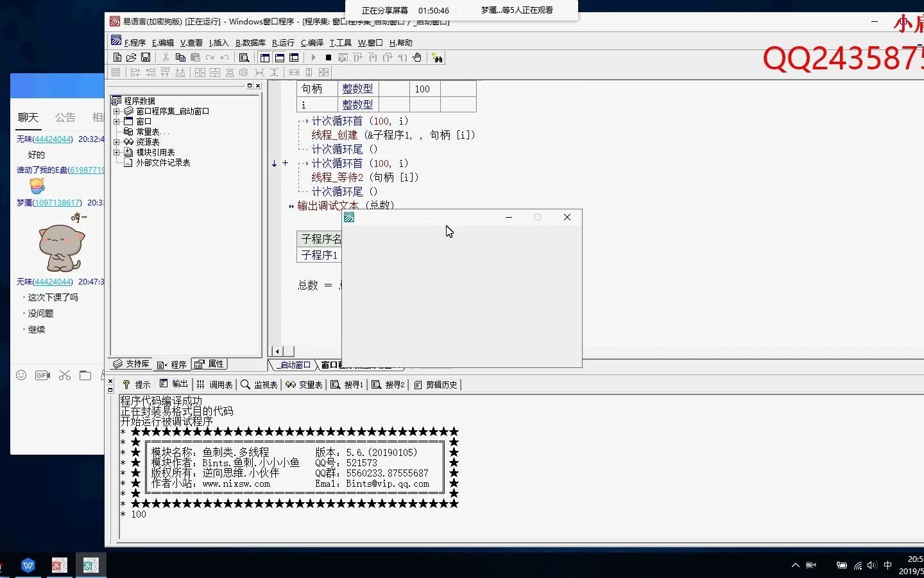This screenshot has height=578, width=924.
Task: Open the E.编辑 menu
Action: coord(163,42)
